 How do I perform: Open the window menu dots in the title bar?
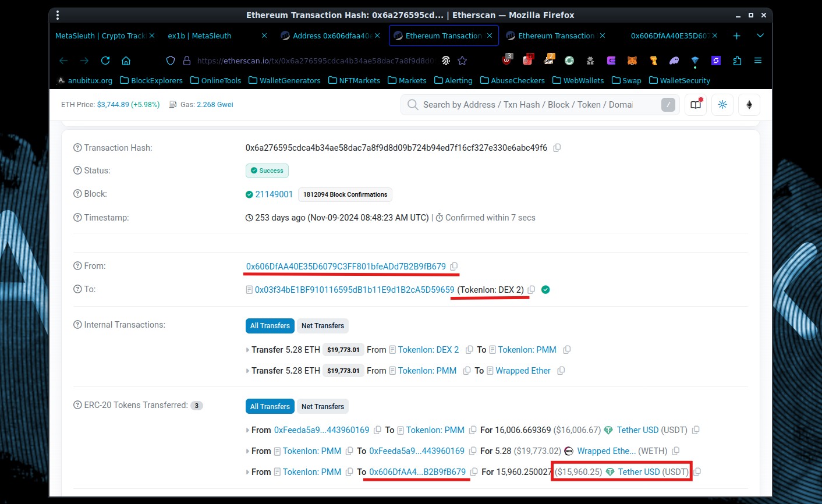(58, 15)
